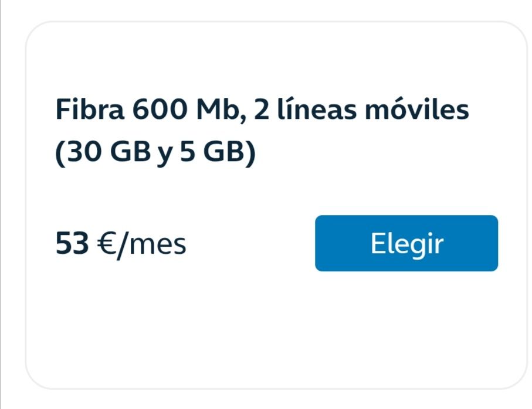Click empty area below the price
Screen dimensions: 532x409
pyautogui.click(x=176, y=328)
